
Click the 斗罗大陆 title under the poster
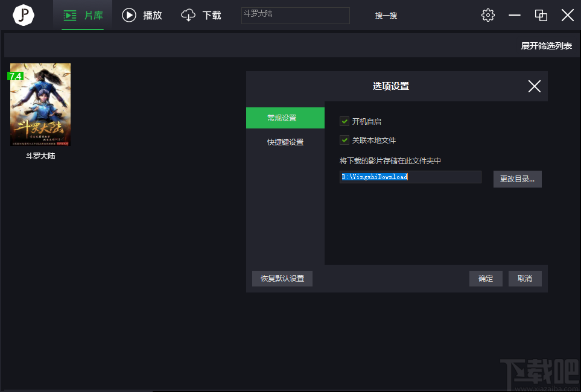(x=40, y=156)
